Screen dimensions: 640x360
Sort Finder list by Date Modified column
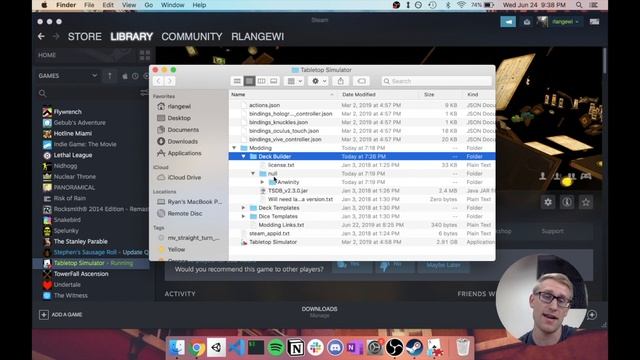[x=359, y=94]
